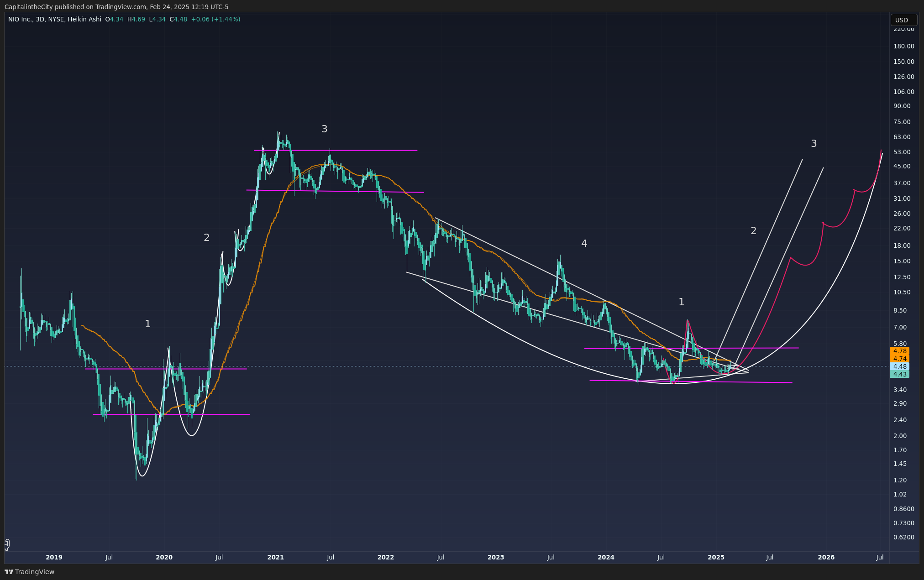Click the 2023 label on time axis
This screenshot has height=580, width=924.
(x=496, y=557)
